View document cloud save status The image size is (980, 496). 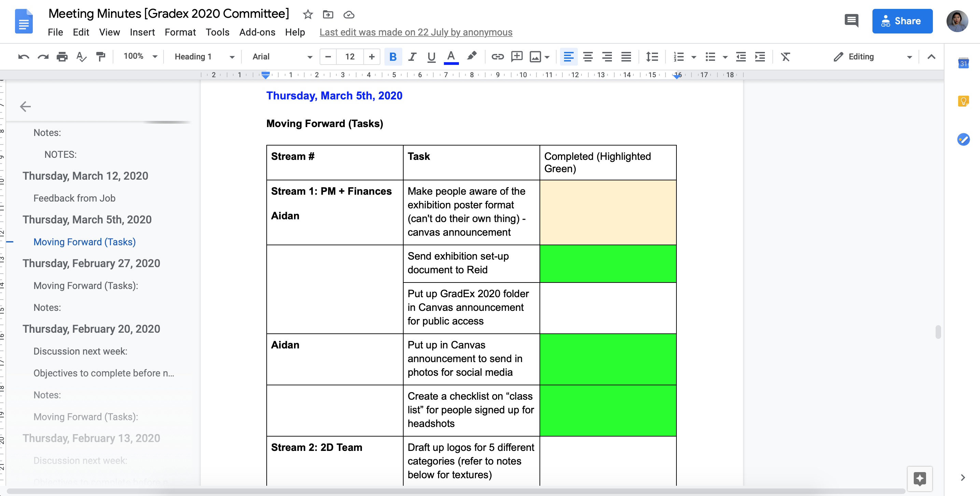click(x=349, y=14)
